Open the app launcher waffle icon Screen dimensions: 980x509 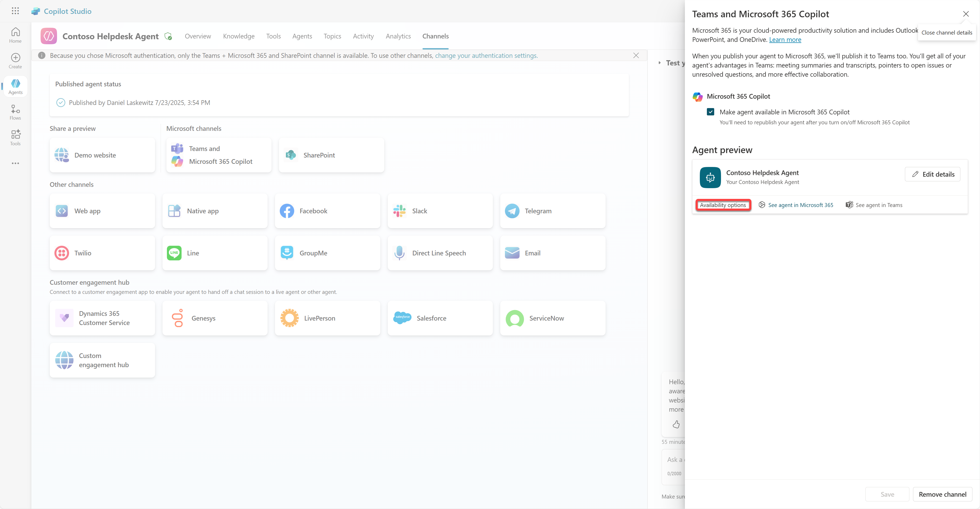click(x=15, y=11)
